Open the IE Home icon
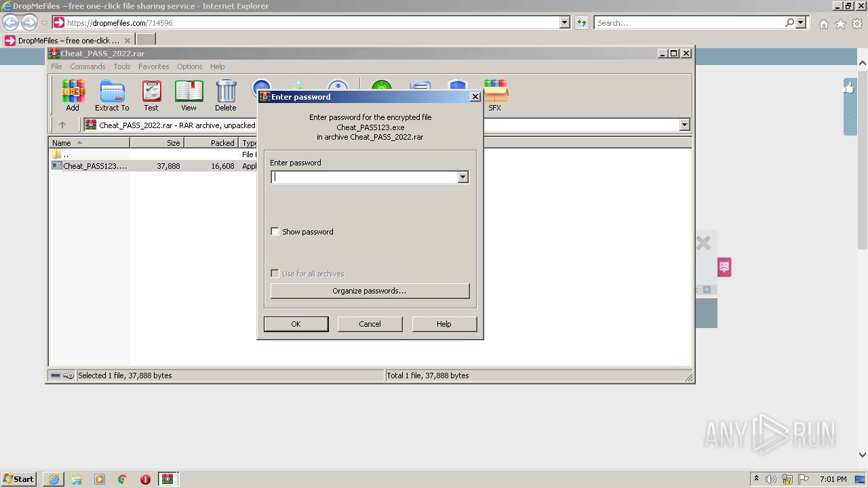 [823, 24]
